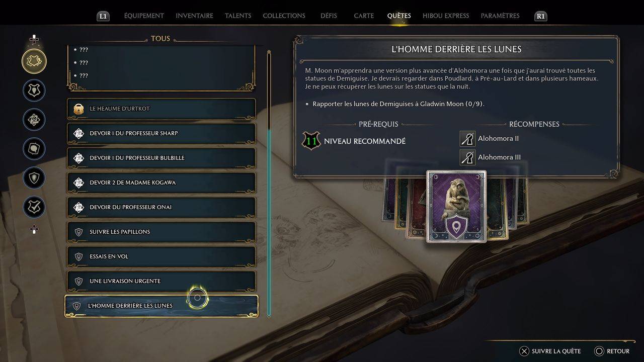Click the Alohomora III reward icon
The height and width of the screenshot is (362, 644).
pyautogui.click(x=467, y=157)
